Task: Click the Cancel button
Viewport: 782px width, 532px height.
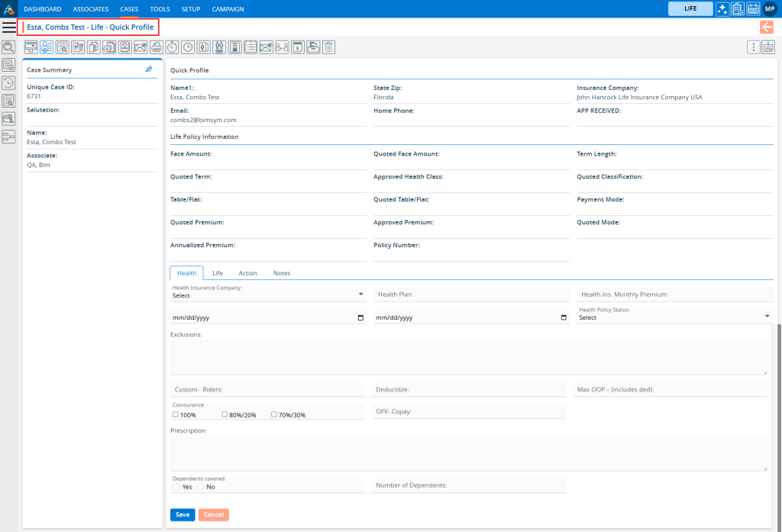Action: tap(213, 514)
